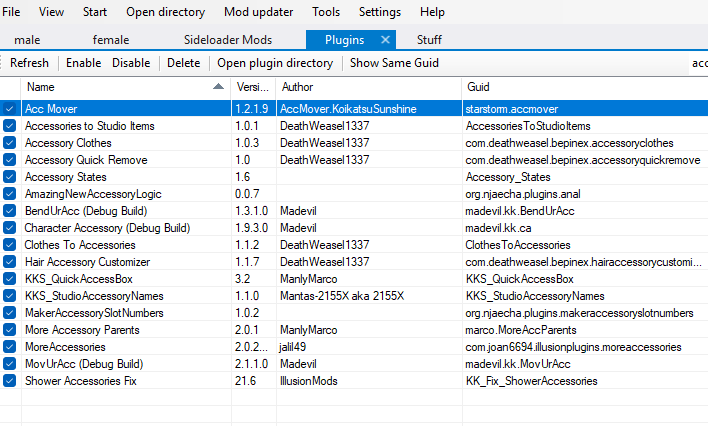Viewport: 708px width, 426px height.
Task: Toggle the Accessory Clothes checkbox
Action: tap(9, 143)
